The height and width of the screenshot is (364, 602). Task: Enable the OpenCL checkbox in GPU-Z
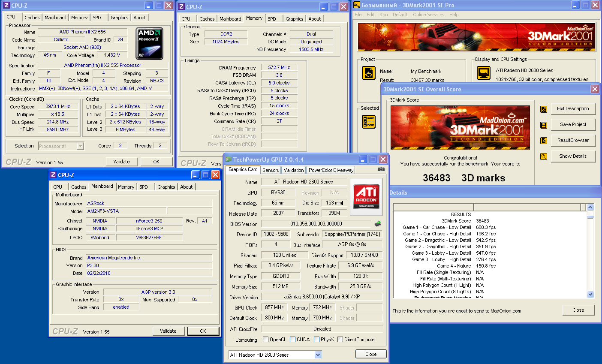[x=266, y=340]
